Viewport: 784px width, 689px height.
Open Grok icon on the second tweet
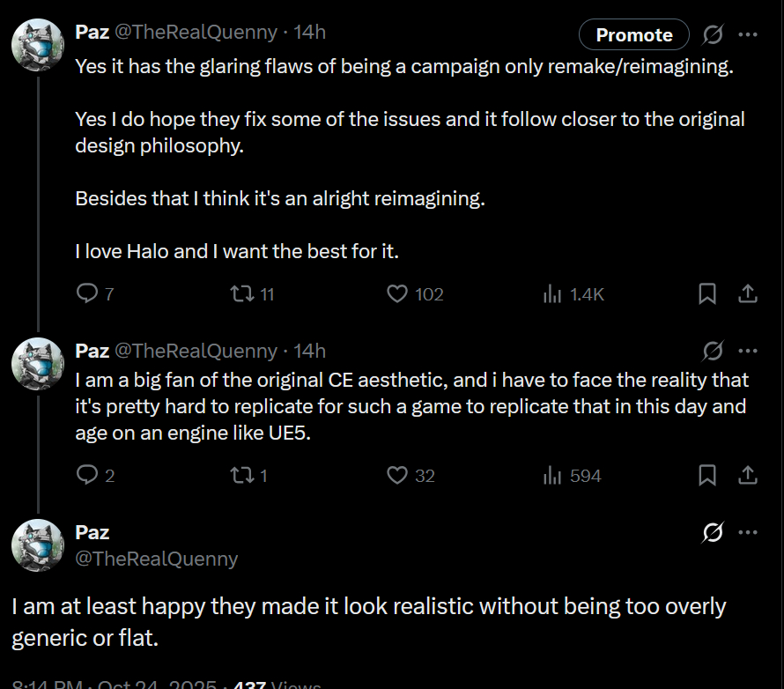pyautogui.click(x=713, y=351)
